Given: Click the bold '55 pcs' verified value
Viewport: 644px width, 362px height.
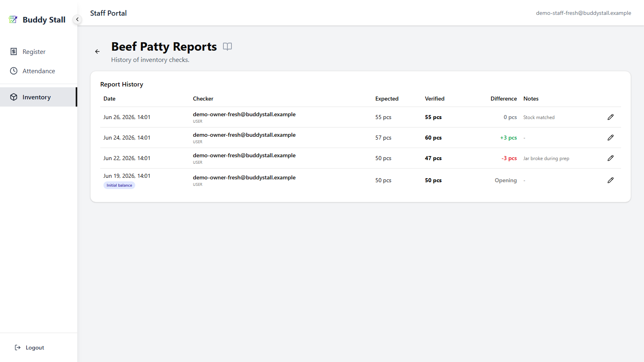Looking at the screenshot, I should [433, 117].
